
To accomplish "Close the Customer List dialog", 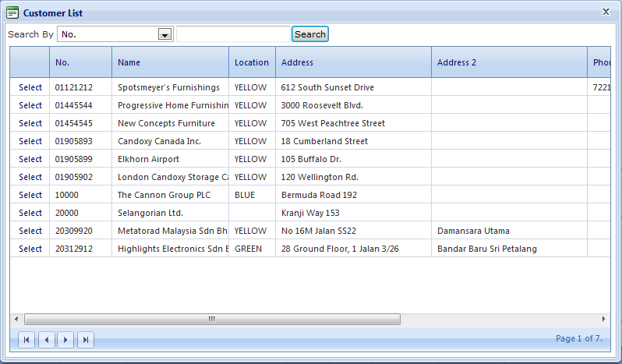I will click(x=606, y=12).
